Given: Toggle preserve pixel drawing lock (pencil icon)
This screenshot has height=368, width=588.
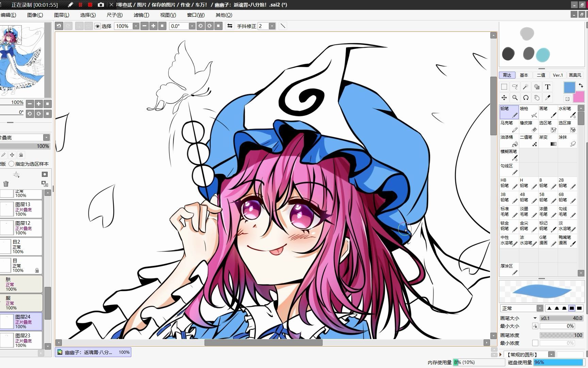Looking at the screenshot, I should (x=3, y=155).
